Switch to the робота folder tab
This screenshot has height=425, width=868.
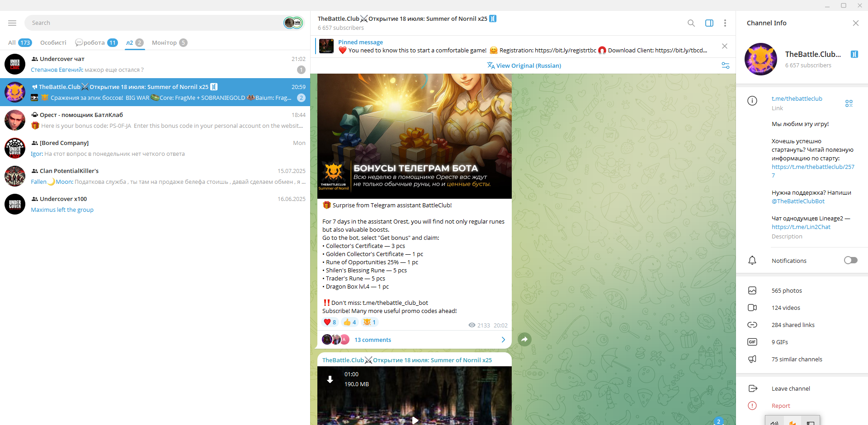click(97, 42)
